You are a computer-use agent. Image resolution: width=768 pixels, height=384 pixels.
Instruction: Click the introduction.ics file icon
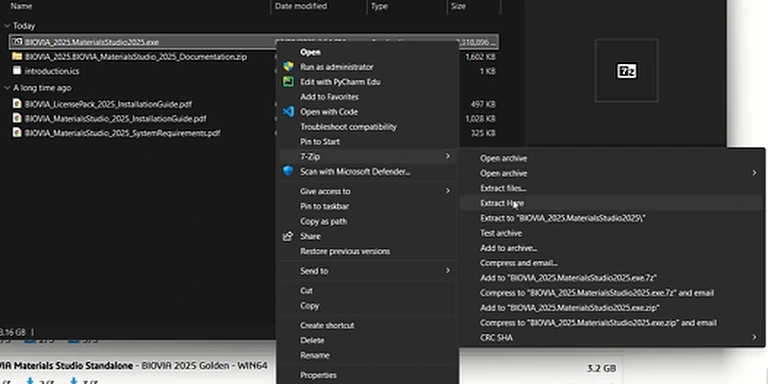pyautogui.click(x=17, y=71)
